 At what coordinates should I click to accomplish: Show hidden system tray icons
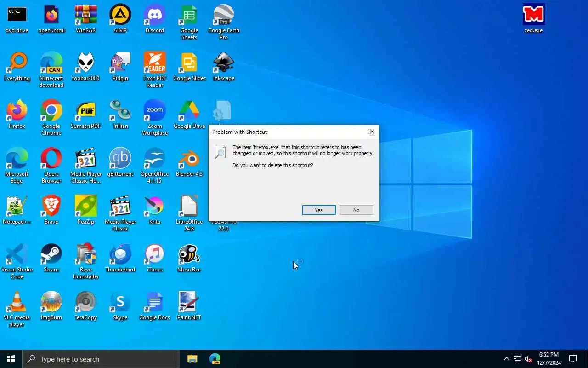(506, 359)
